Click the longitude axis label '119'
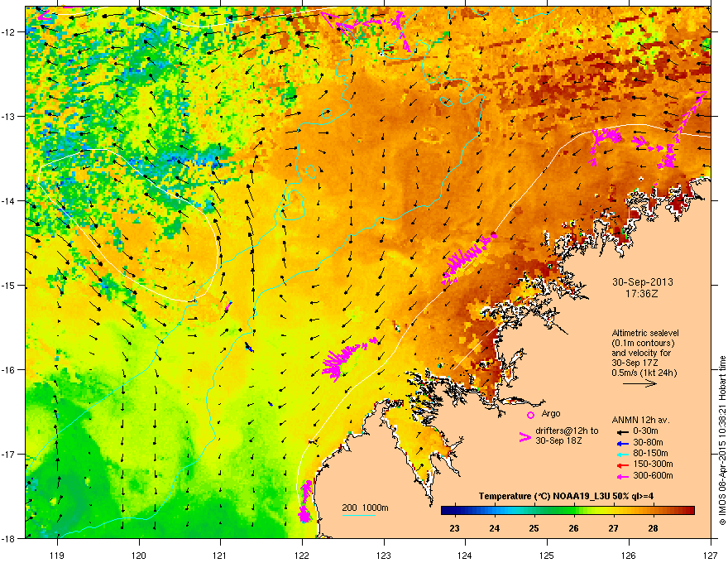This screenshot has height=563, width=728. [x=58, y=555]
